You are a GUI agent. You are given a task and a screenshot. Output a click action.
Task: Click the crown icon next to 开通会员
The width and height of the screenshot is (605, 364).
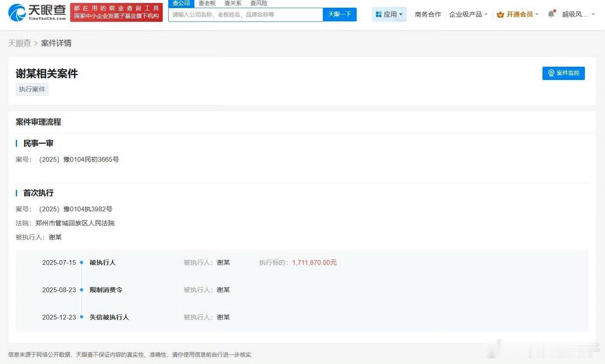pyautogui.click(x=500, y=14)
